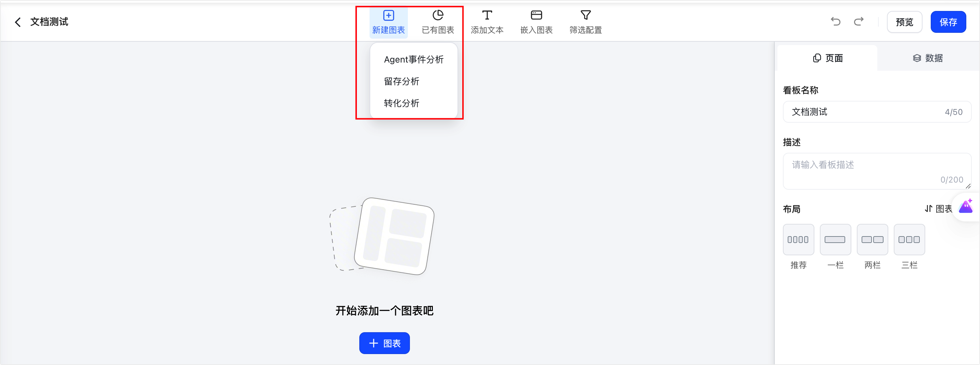Choose Agent事件分析 from dropdown menu
The width and height of the screenshot is (980, 365).
tap(414, 59)
